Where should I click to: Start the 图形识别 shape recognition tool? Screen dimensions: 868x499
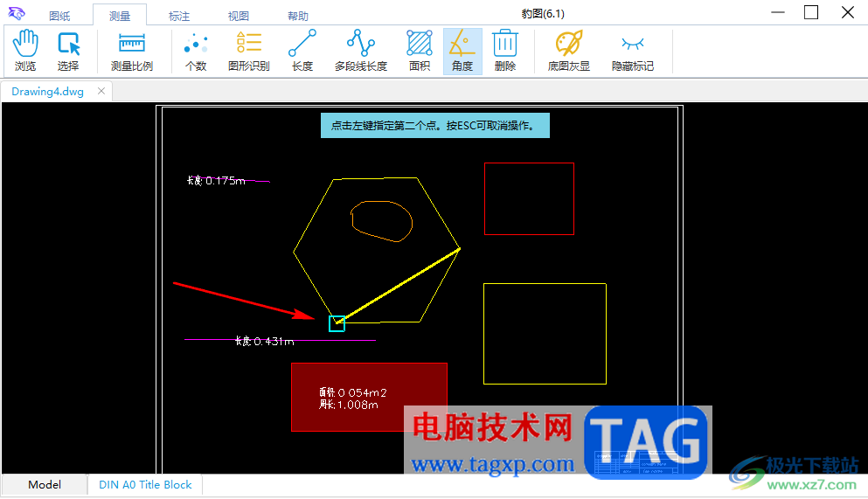pyautogui.click(x=248, y=51)
